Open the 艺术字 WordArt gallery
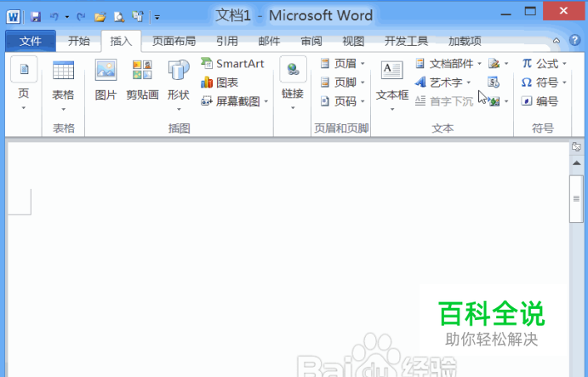This screenshot has height=377, width=588. click(x=442, y=83)
